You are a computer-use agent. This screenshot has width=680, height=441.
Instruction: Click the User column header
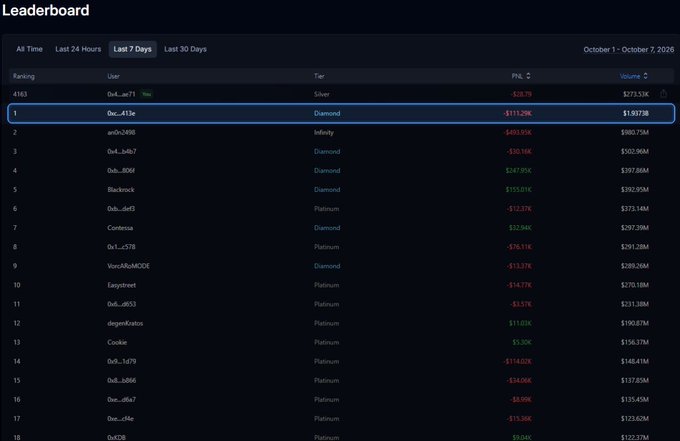113,76
